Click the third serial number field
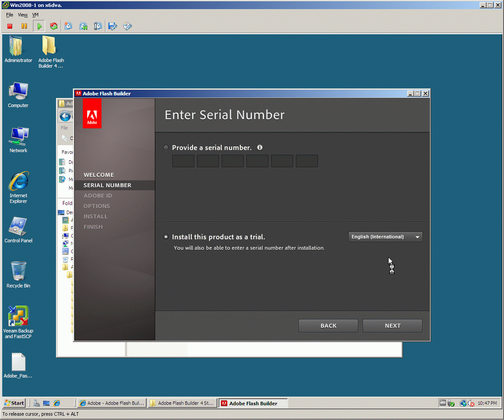This screenshot has height=420, width=504. pyautogui.click(x=233, y=161)
